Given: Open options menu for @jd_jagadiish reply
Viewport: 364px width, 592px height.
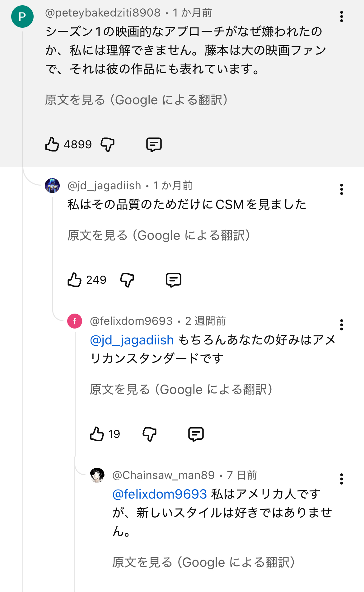Looking at the screenshot, I should (x=342, y=189).
